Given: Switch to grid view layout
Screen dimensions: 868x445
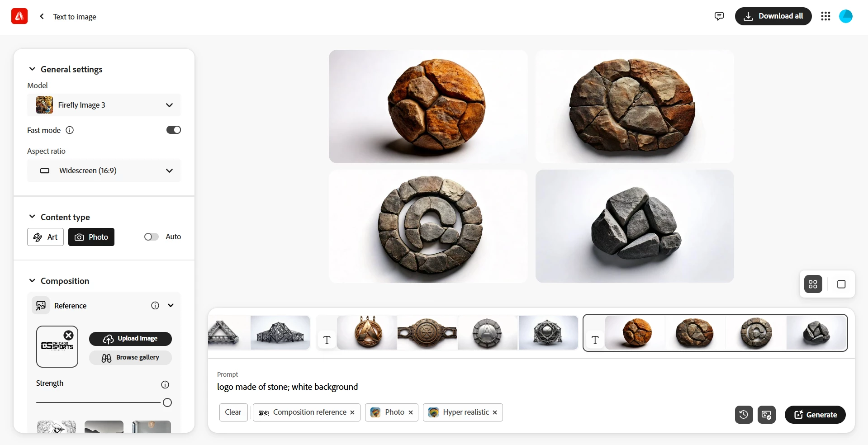Looking at the screenshot, I should click(813, 284).
